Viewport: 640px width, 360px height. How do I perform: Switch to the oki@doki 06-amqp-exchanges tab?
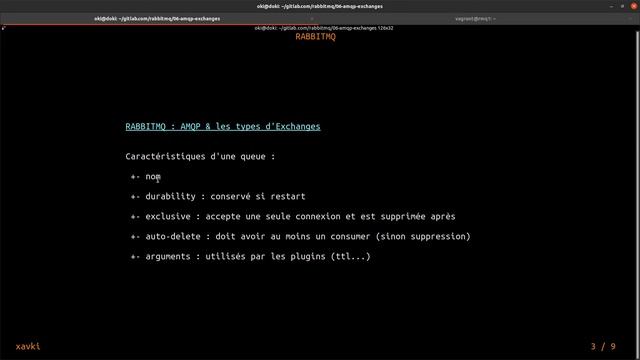[x=157, y=19]
